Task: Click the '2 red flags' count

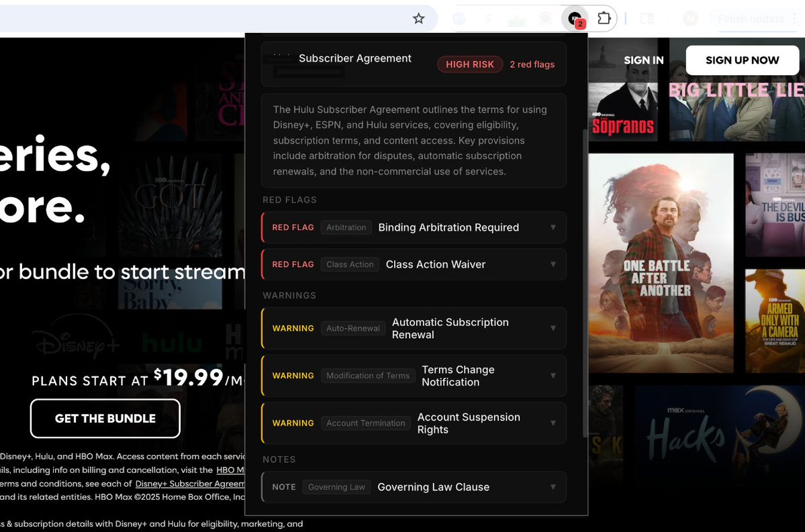Action: 532,64
